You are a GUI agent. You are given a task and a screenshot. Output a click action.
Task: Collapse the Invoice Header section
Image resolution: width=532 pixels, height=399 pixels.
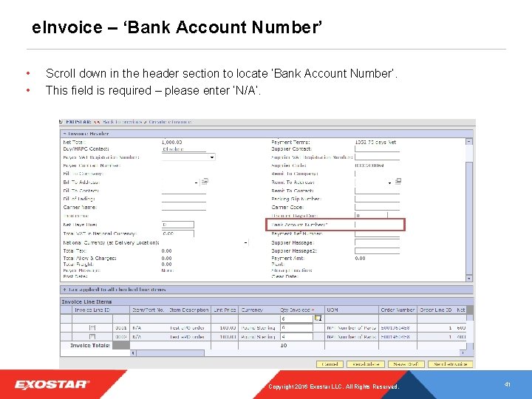65,134
